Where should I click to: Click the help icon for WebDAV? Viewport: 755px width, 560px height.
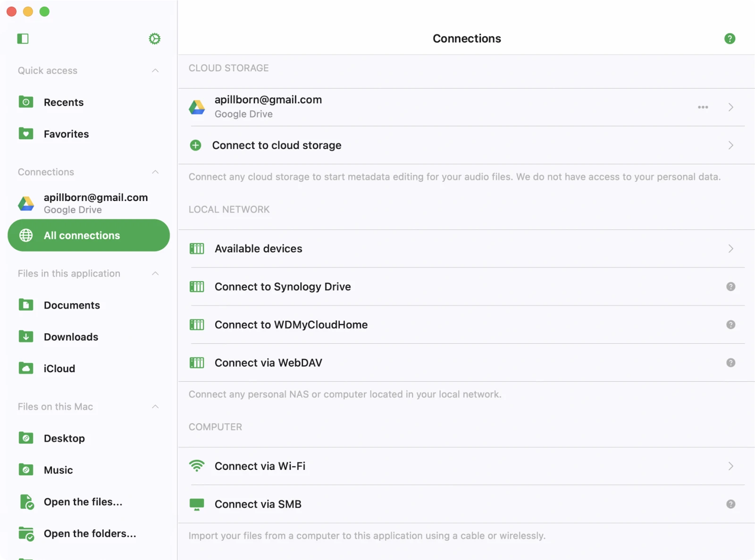730,363
